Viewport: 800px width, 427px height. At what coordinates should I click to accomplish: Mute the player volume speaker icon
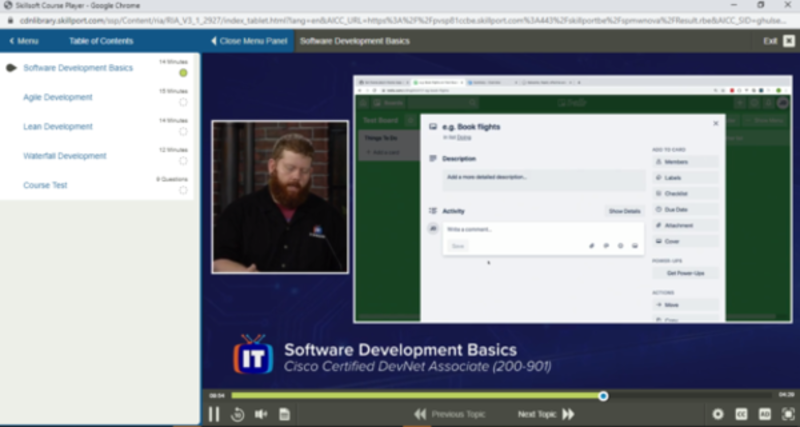261,414
